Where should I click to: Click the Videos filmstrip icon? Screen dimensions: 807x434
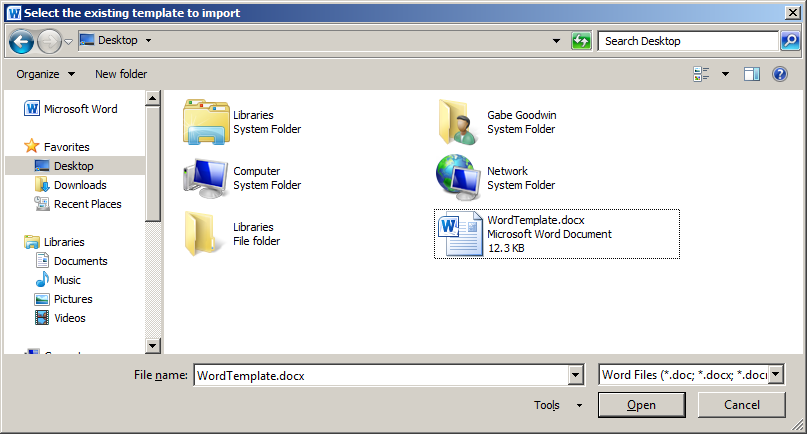click(x=42, y=318)
